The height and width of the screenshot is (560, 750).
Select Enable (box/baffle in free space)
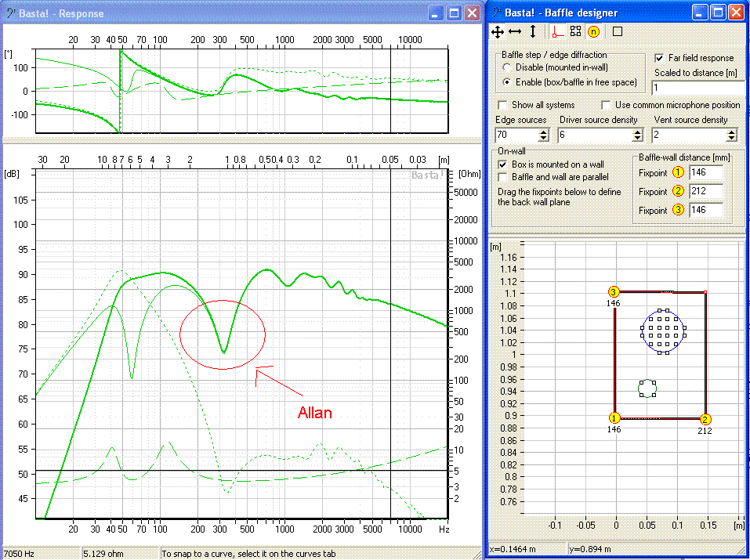pos(506,81)
